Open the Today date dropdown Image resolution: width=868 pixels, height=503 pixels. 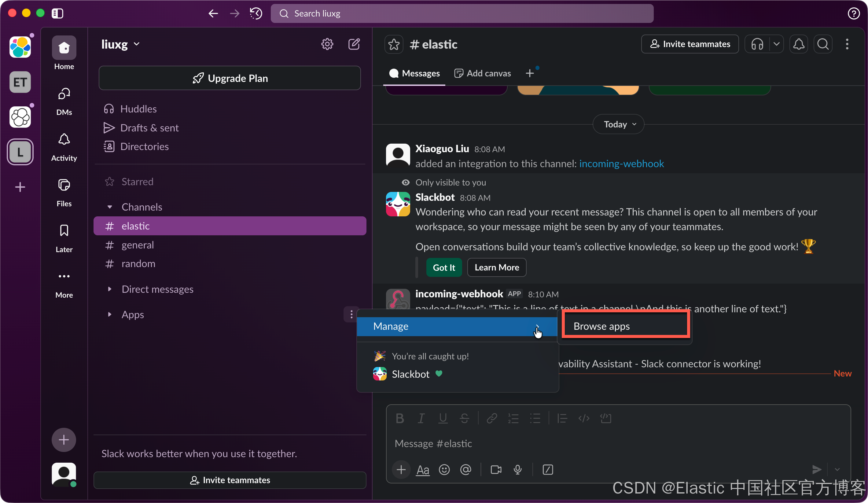(618, 124)
